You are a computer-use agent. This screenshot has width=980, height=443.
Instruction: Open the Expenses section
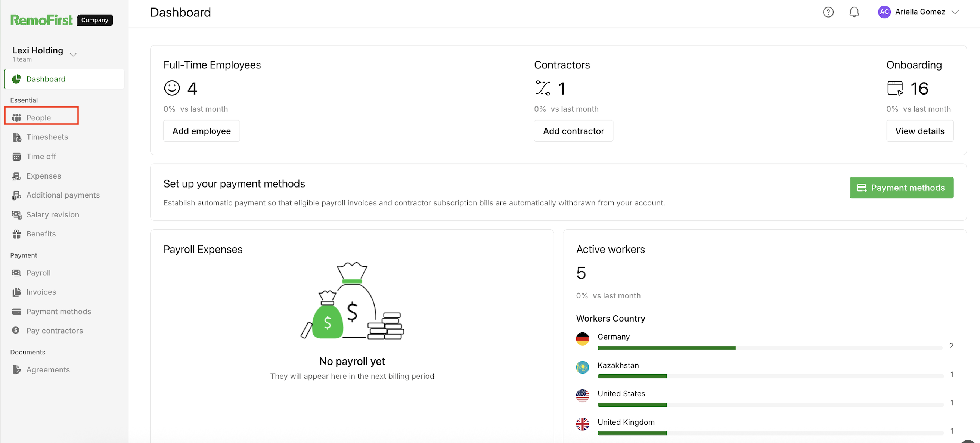(44, 176)
